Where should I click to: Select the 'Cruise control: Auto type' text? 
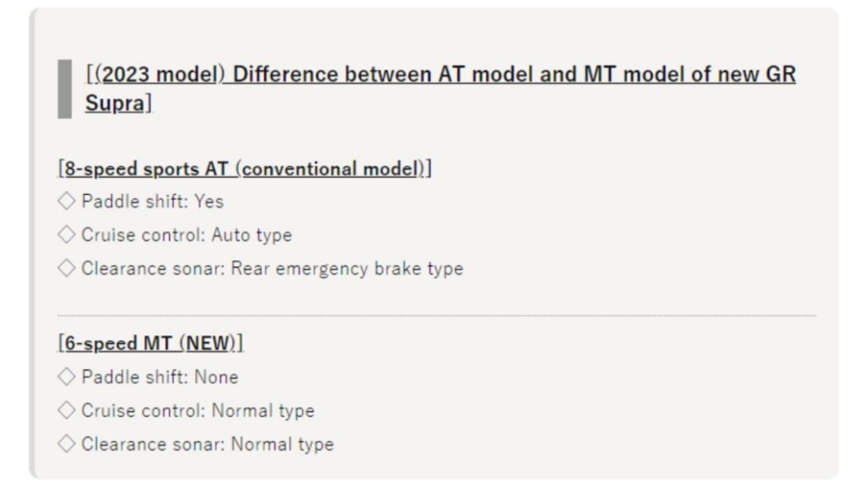(186, 236)
